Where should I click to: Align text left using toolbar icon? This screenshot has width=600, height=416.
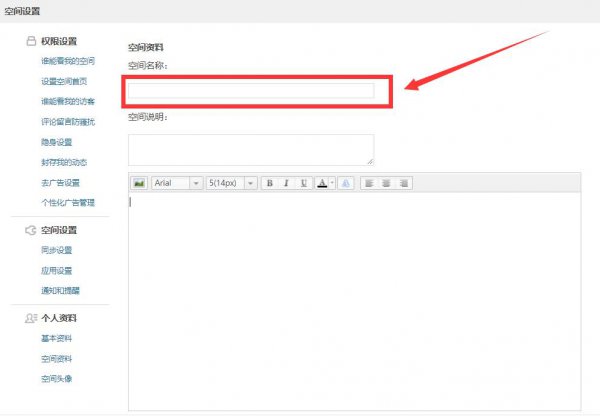(x=369, y=183)
